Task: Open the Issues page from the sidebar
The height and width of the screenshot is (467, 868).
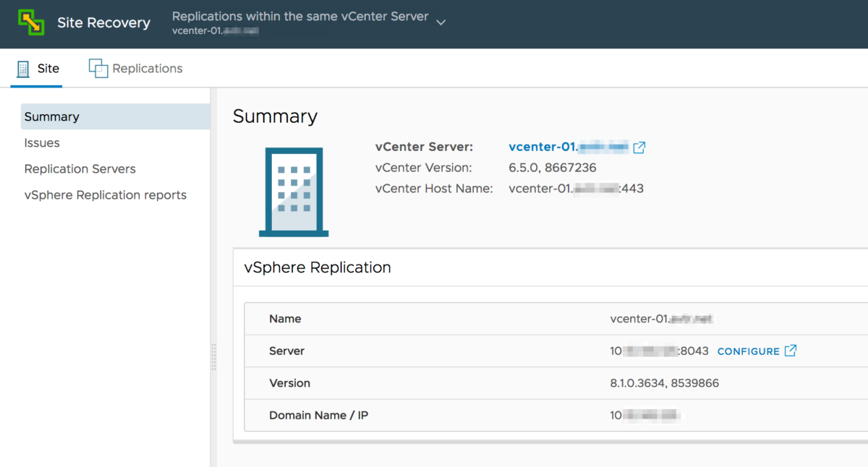Action: click(x=41, y=142)
